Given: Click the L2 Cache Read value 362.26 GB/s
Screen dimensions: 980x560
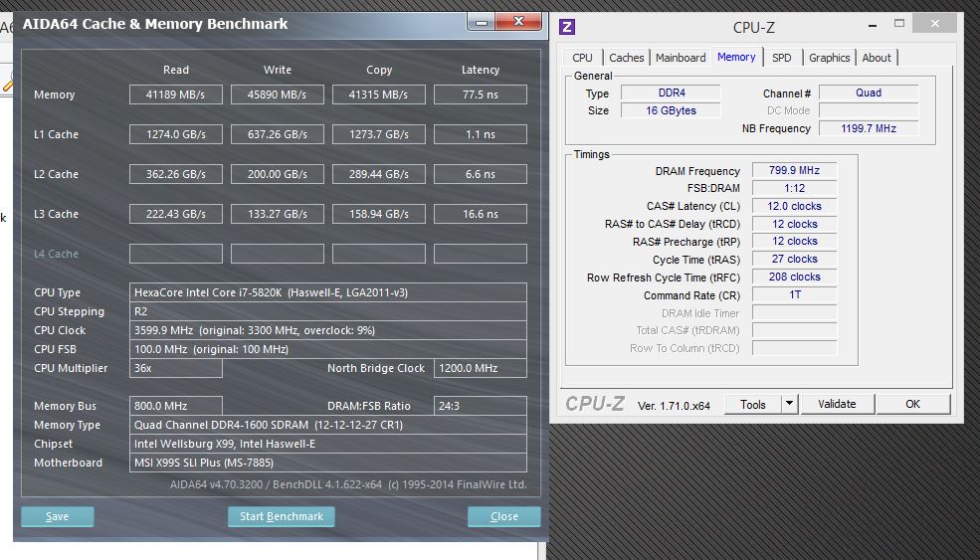Looking at the screenshot, I should 176,174.
